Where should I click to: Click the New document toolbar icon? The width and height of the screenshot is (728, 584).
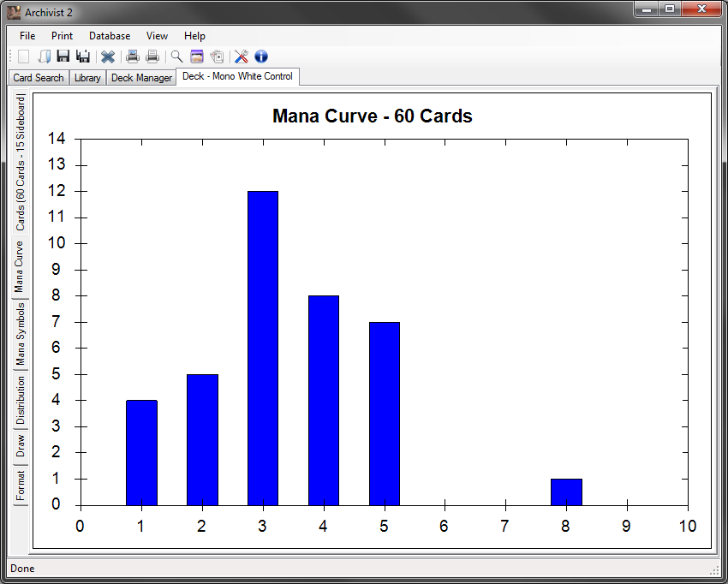click(24, 57)
